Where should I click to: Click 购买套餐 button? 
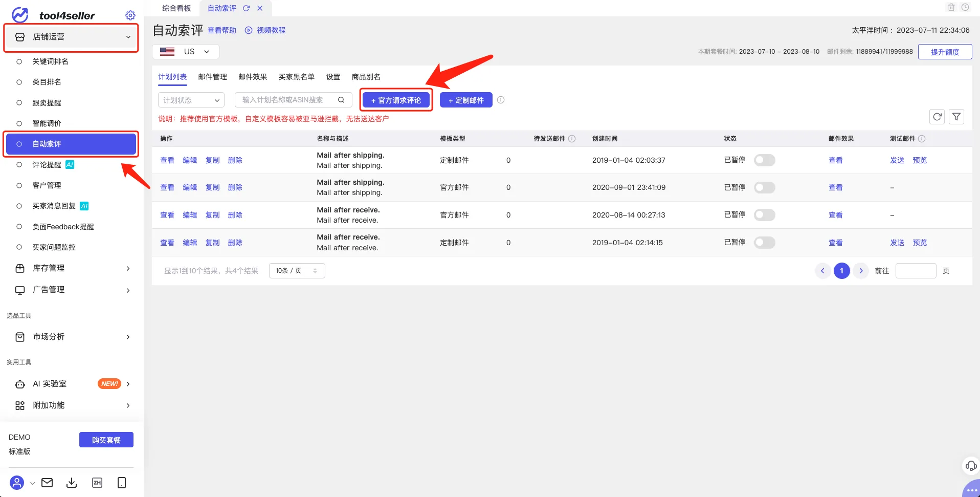tap(106, 440)
